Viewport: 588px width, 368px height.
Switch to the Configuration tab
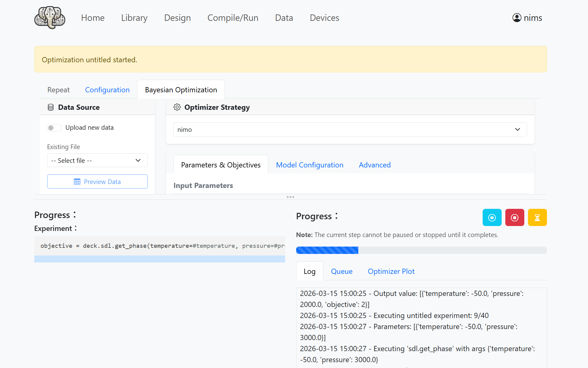click(x=107, y=90)
